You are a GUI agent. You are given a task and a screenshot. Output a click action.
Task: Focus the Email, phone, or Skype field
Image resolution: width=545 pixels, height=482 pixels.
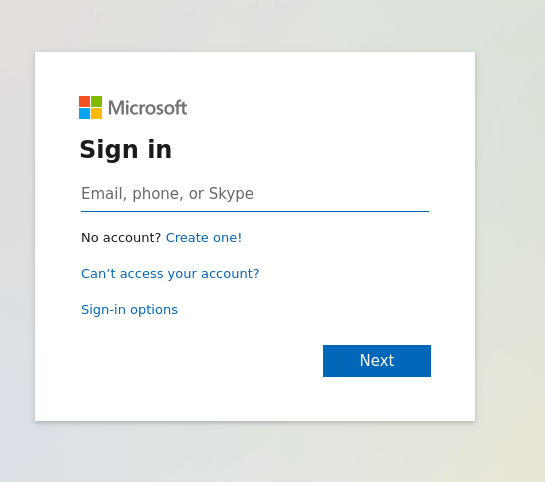(255, 194)
